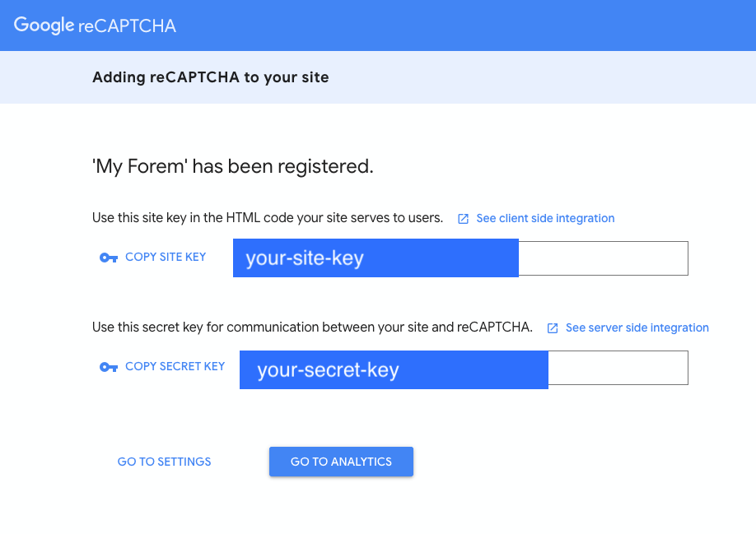
Task: Click the key icon beside COPY SECRET KEY
Action: pyautogui.click(x=108, y=367)
